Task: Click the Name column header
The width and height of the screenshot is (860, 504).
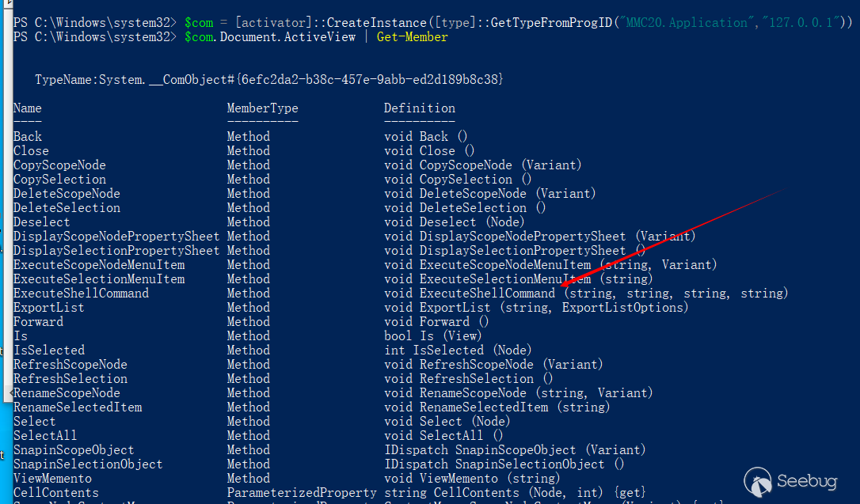Action: [28, 108]
